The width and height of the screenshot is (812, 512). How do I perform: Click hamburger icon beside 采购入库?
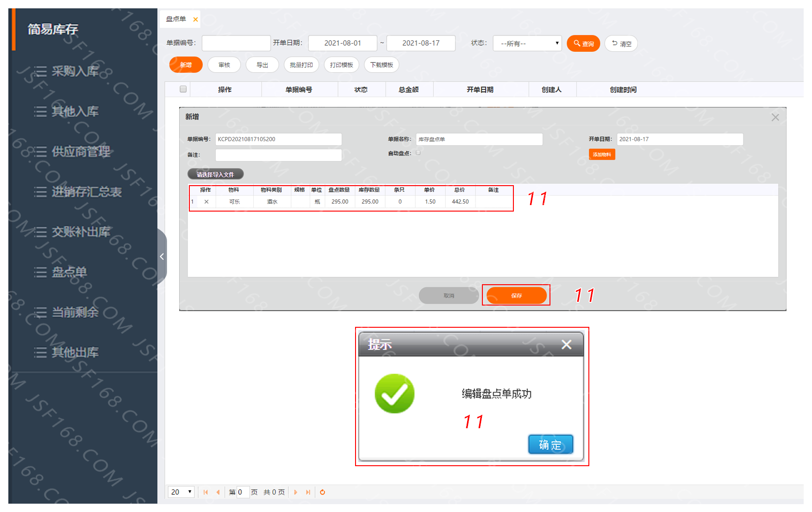(x=40, y=71)
